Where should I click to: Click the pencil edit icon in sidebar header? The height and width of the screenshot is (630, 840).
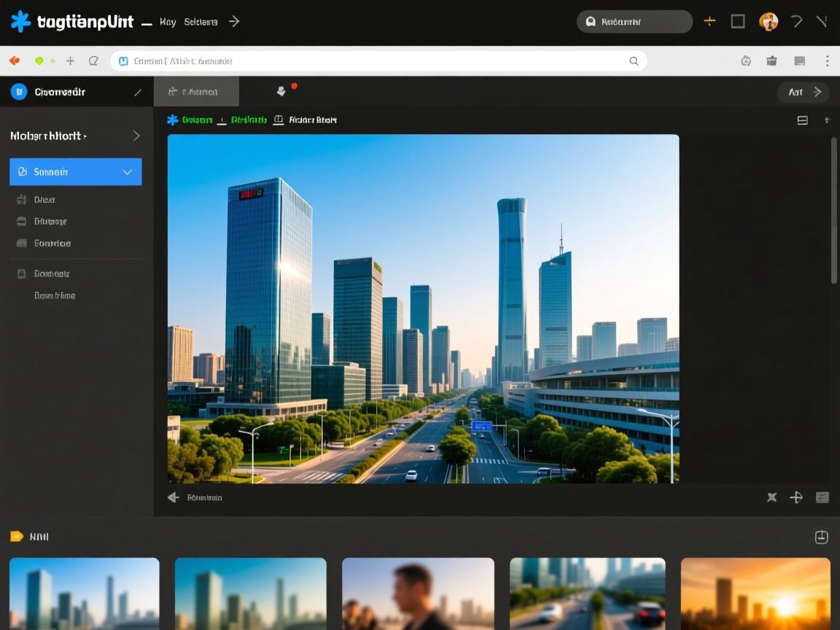[138, 92]
